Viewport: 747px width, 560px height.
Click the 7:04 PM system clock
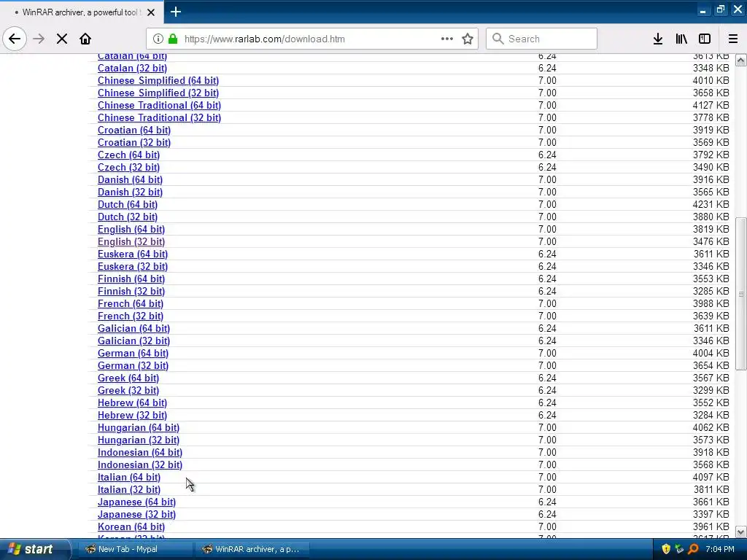click(720, 549)
